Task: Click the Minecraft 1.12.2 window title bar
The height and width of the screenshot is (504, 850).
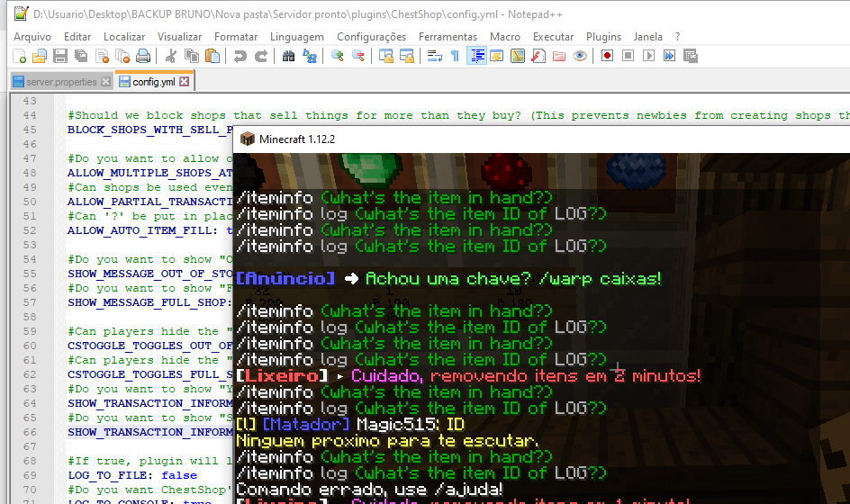Action: [x=542, y=139]
